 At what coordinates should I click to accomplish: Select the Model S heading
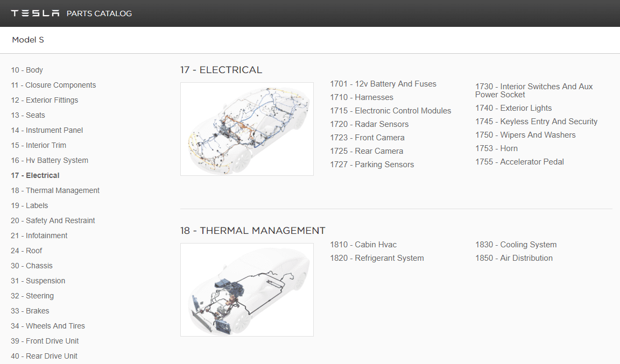pyautogui.click(x=28, y=40)
